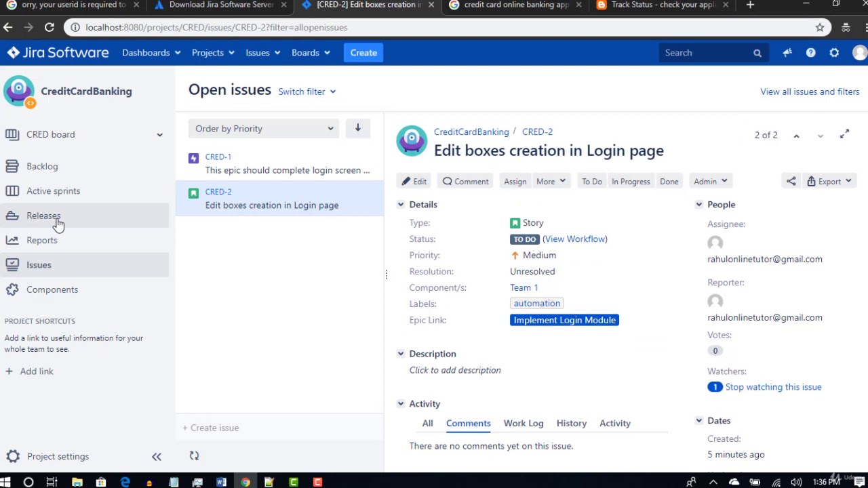Open the feedback megaphone icon
Image resolution: width=868 pixels, height=488 pixels.
pos(787,53)
